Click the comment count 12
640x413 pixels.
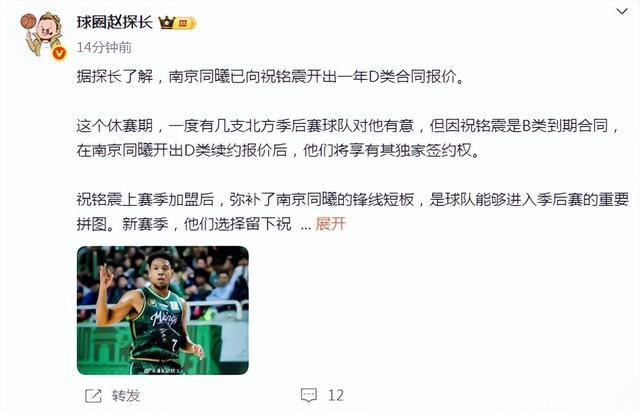[336, 395]
